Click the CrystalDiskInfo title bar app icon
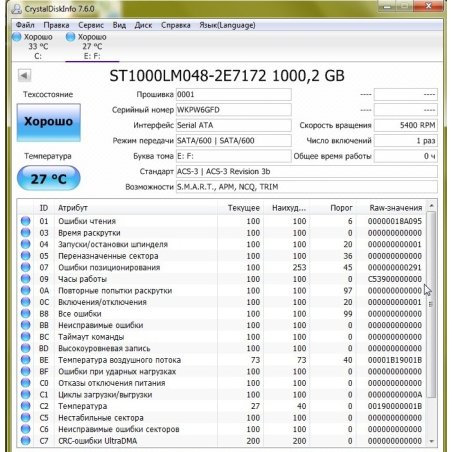 point(16,9)
